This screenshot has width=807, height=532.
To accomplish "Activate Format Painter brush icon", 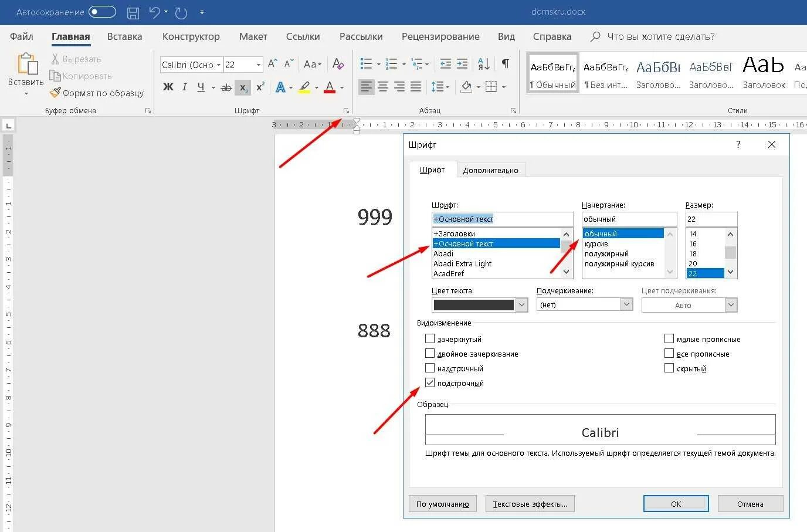I will coord(55,93).
